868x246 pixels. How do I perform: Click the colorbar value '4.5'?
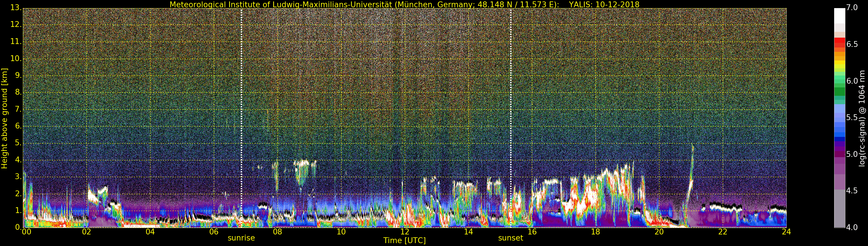pos(852,191)
